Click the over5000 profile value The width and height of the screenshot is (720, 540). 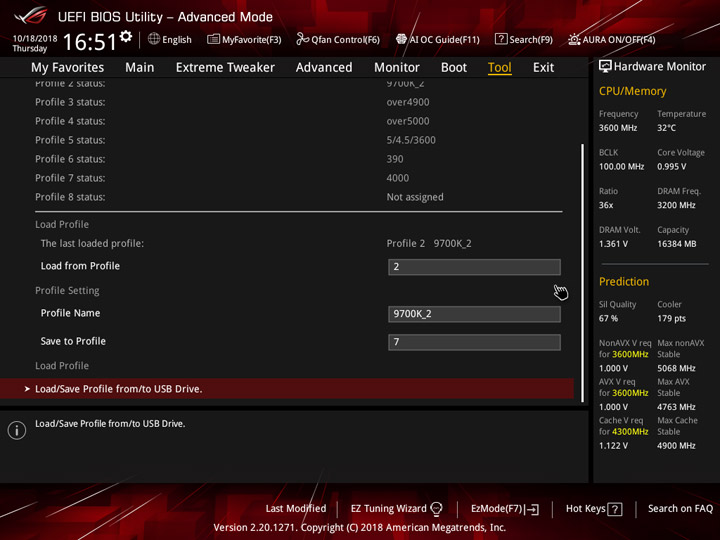point(408,121)
